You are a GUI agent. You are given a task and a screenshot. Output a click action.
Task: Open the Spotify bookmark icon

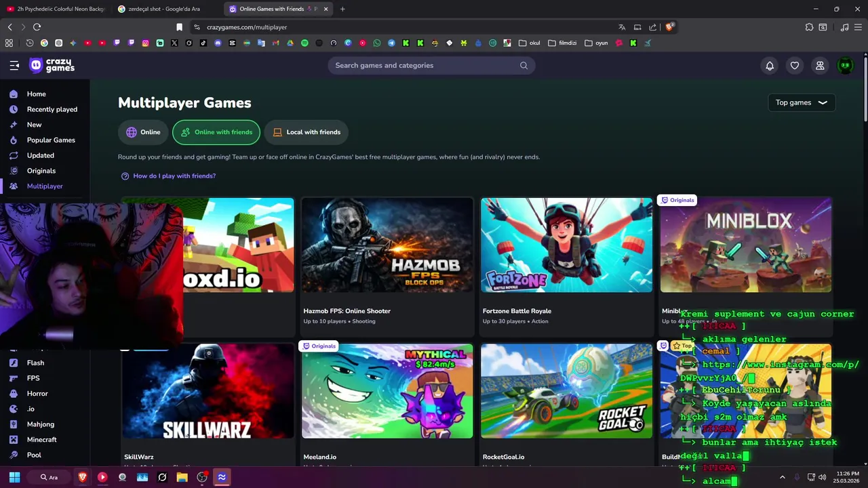(x=304, y=43)
